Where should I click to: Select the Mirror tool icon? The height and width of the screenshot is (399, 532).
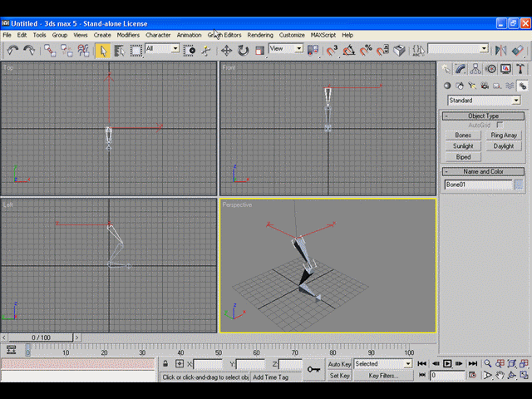click(x=500, y=51)
